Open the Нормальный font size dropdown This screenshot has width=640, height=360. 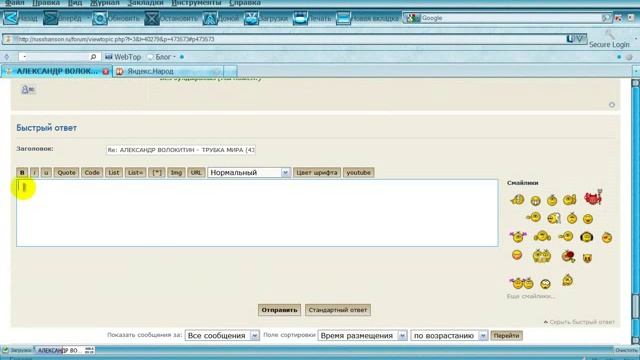coord(249,173)
